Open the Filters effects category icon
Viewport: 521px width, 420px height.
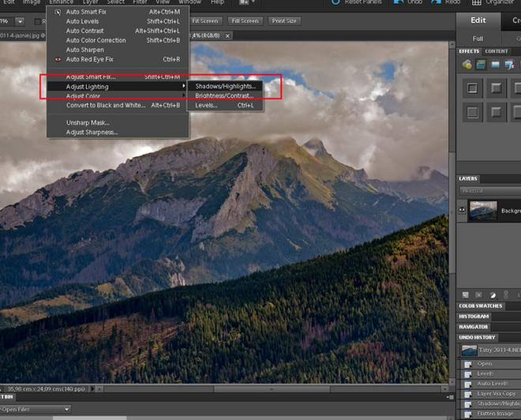[x=467, y=65]
